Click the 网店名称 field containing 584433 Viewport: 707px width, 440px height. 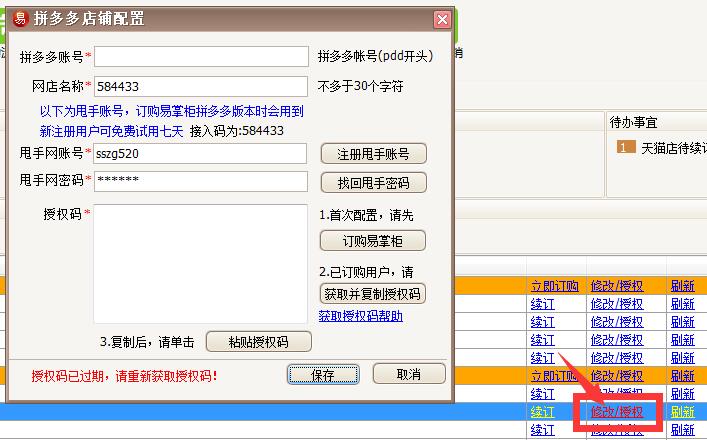(201, 86)
